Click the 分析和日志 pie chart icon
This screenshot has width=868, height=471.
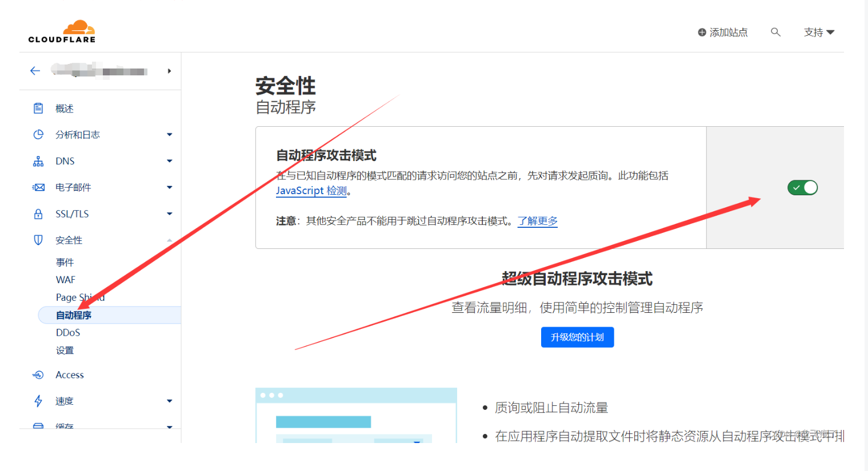tap(38, 135)
